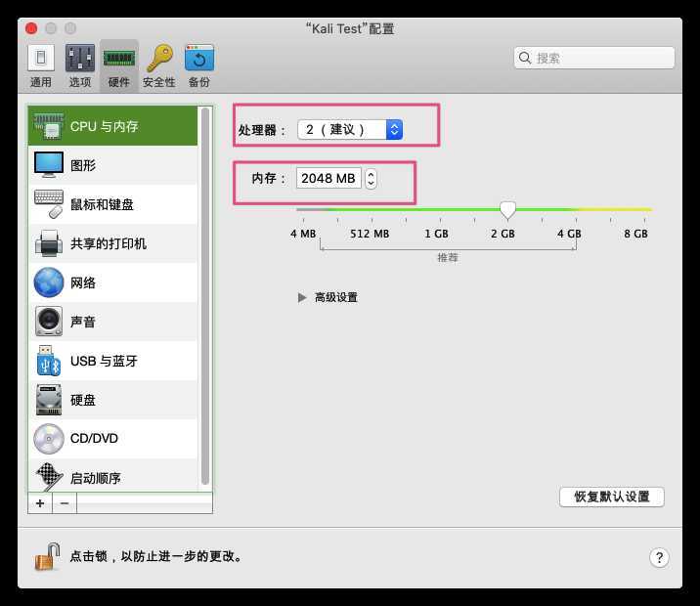Click the 声音 speaker icon
This screenshot has height=606, width=700.
pyautogui.click(x=49, y=322)
